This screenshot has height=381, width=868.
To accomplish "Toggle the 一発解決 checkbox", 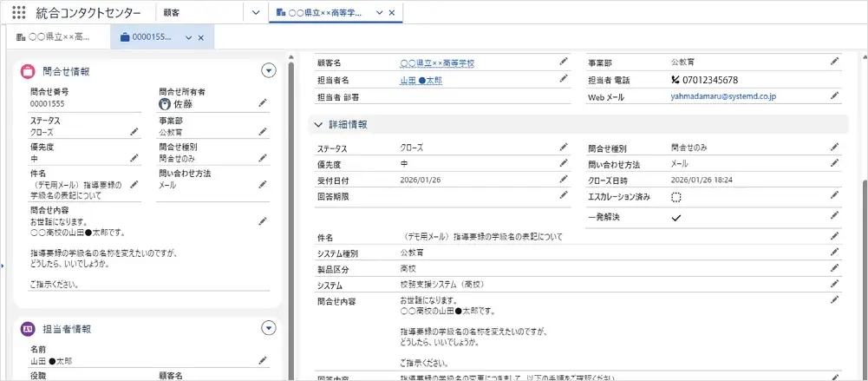I will 675,218.
